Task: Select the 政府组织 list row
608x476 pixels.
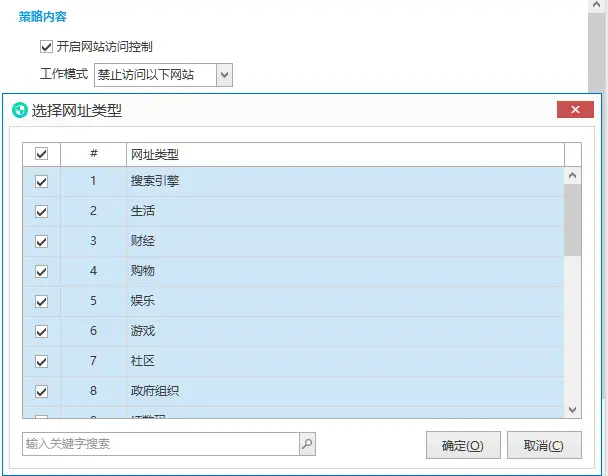Action: [300, 391]
